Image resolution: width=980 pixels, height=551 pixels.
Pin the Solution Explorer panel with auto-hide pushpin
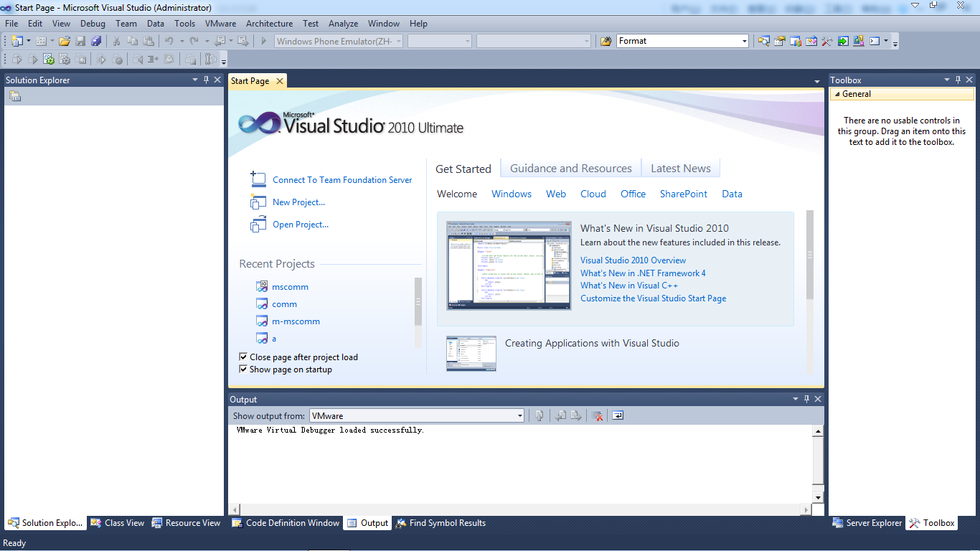(206, 80)
